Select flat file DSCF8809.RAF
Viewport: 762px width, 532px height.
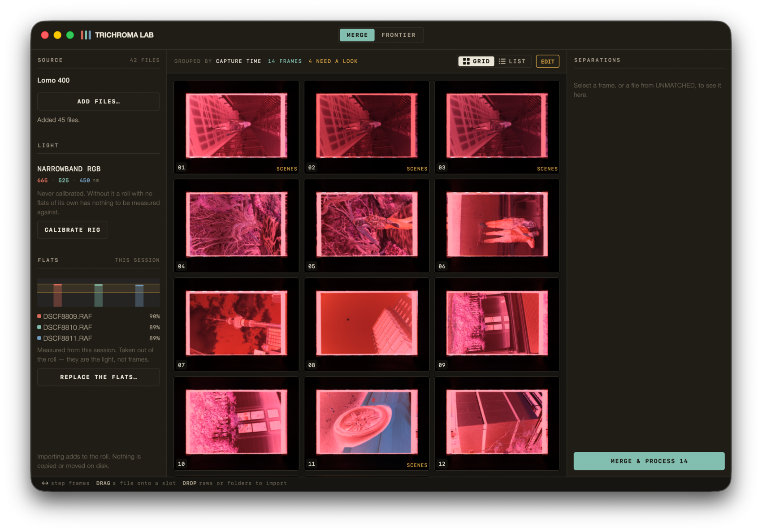tap(98, 316)
